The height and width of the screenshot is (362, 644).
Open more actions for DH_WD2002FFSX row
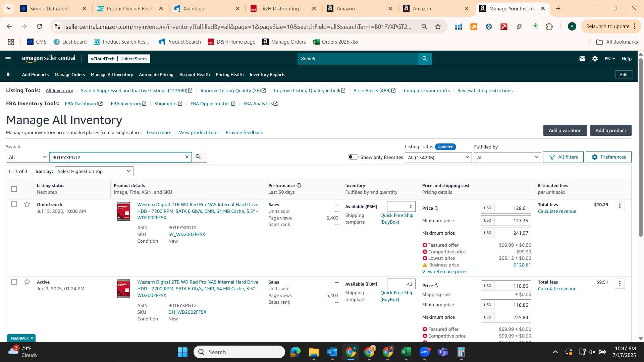(620, 284)
